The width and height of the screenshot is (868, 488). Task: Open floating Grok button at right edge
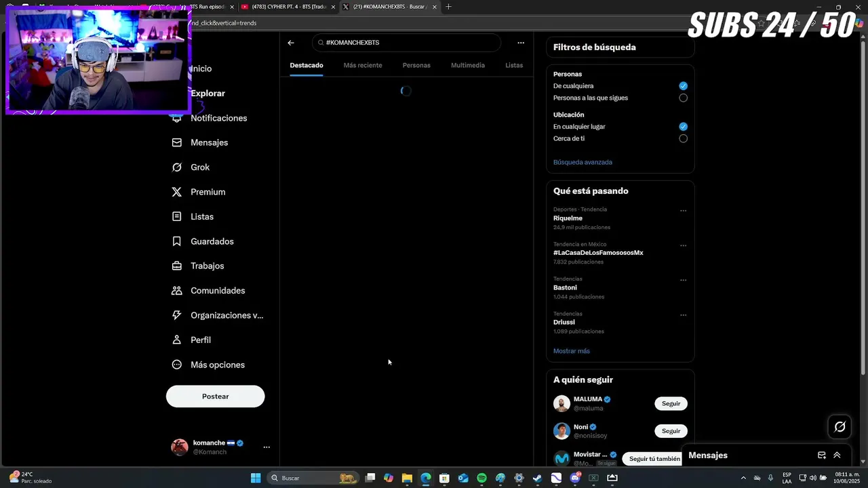coord(840,426)
